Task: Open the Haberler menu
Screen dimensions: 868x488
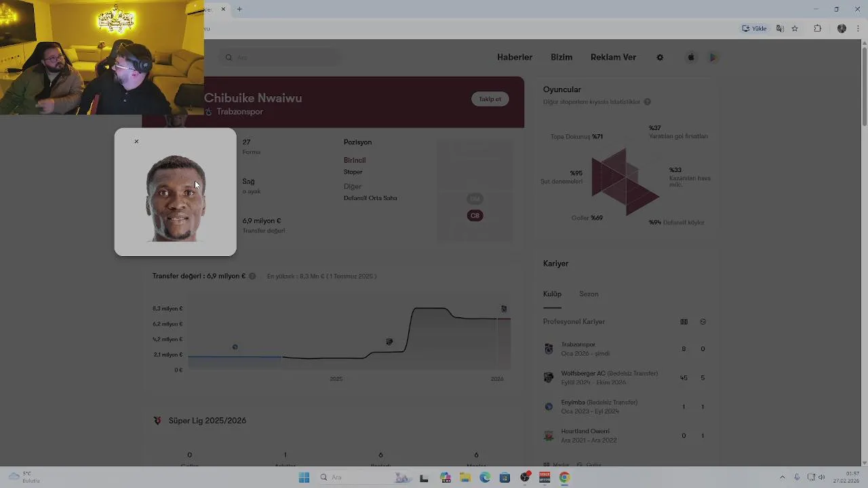Action: click(x=515, y=58)
